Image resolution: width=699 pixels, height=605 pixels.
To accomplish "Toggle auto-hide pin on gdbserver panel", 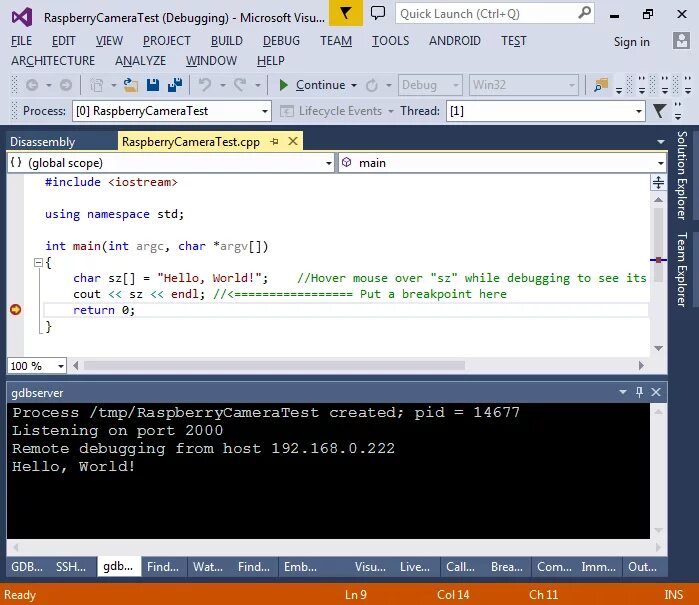I will (639, 392).
